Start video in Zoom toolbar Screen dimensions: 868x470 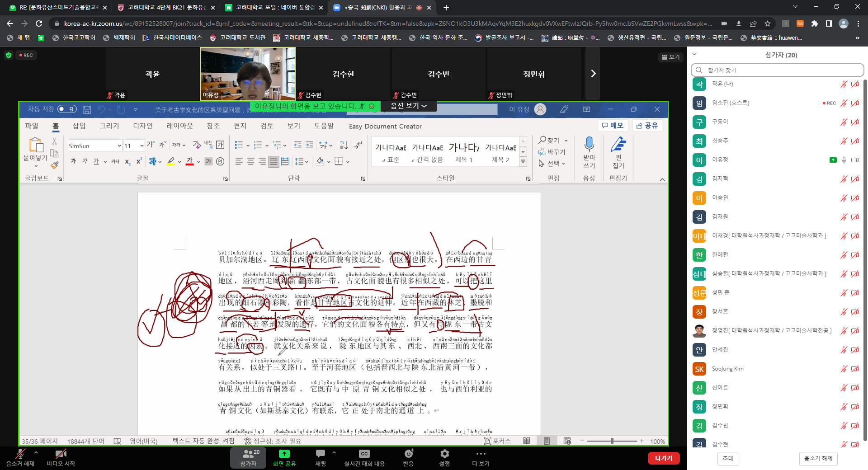coord(61,454)
